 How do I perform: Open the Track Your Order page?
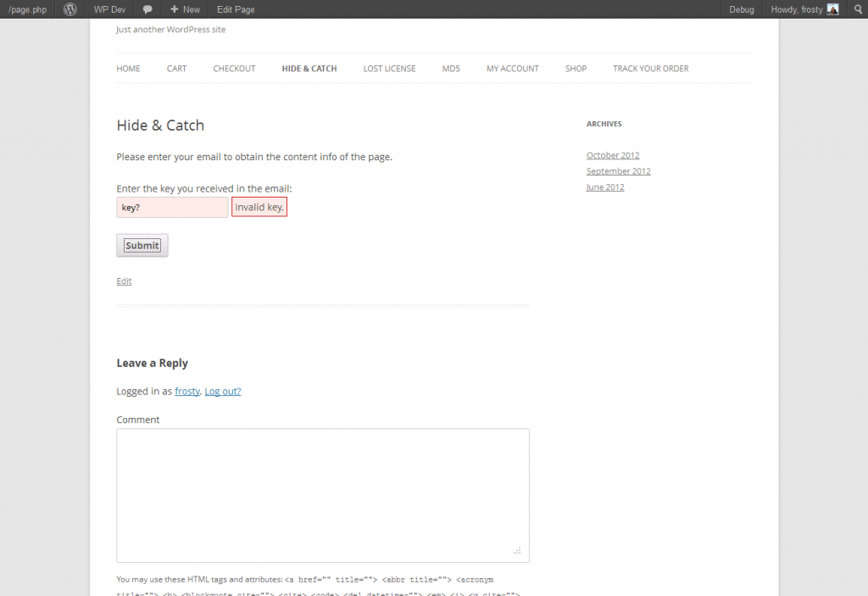650,69
